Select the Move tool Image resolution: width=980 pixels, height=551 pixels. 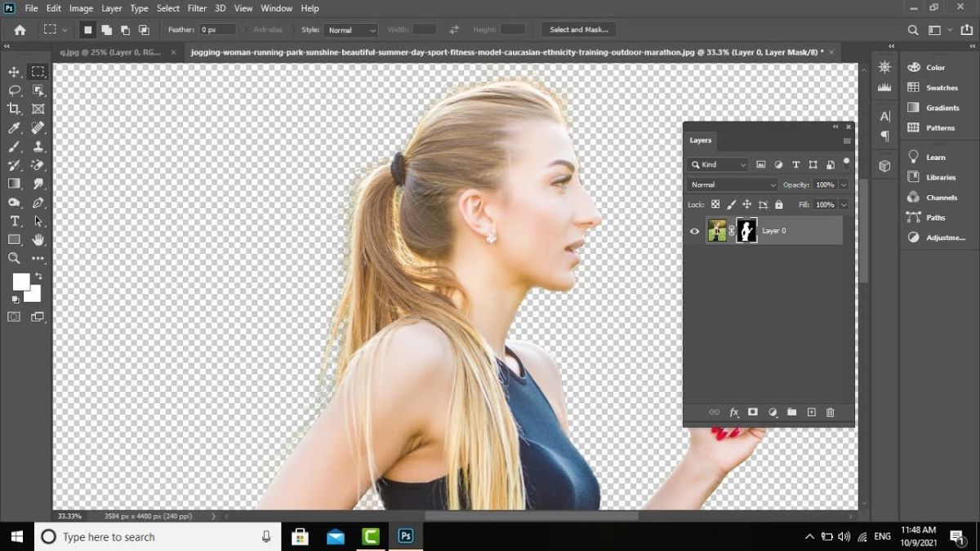pos(14,72)
